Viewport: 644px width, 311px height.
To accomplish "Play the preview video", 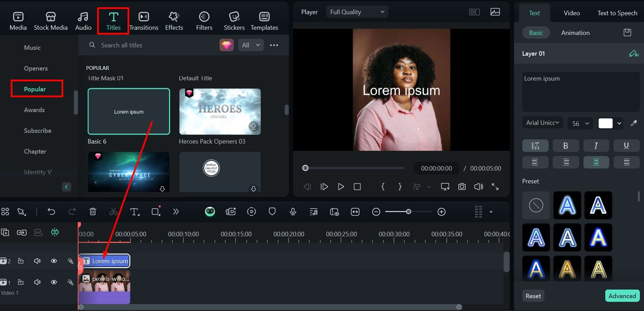I will [341, 187].
